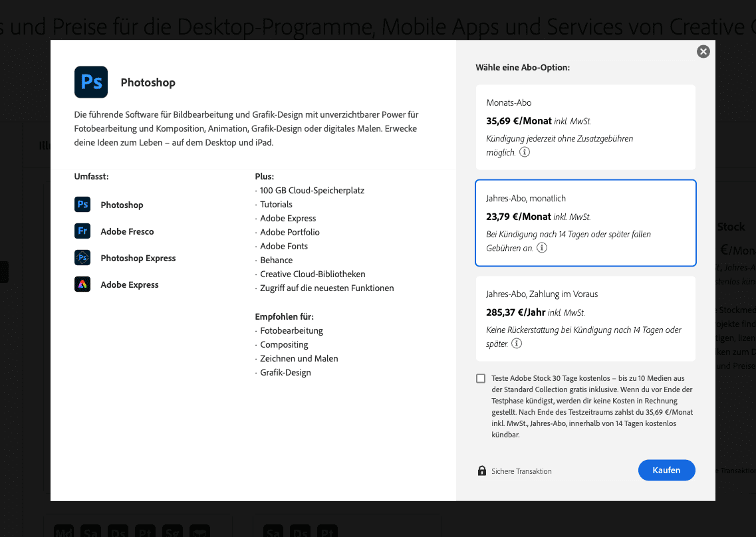756x537 pixels.
Task: Enable the Adobe Stock 30-day trial checkbox
Action: pyautogui.click(x=481, y=378)
